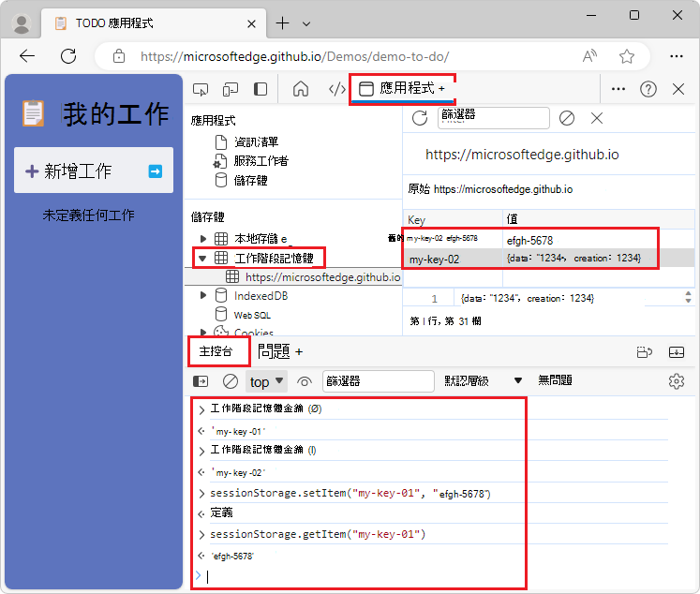Select the 應用程式 tool tab

tap(396, 88)
